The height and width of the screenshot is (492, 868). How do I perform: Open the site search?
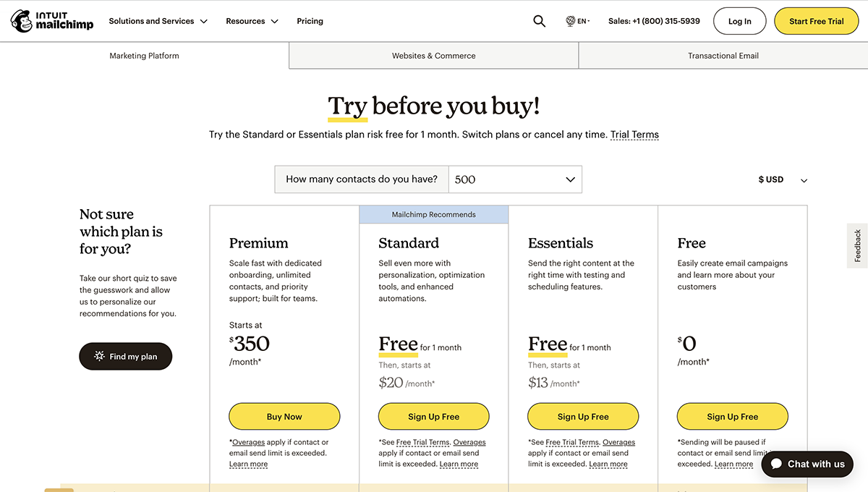click(539, 21)
